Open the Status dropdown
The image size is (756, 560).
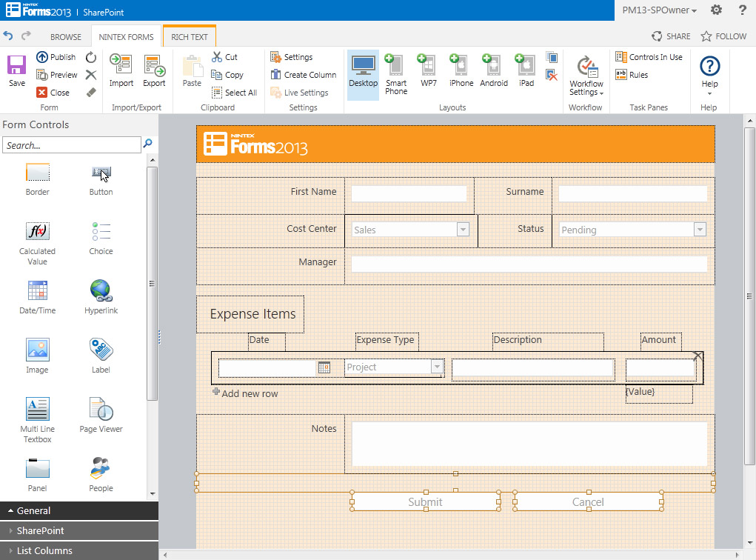point(700,230)
